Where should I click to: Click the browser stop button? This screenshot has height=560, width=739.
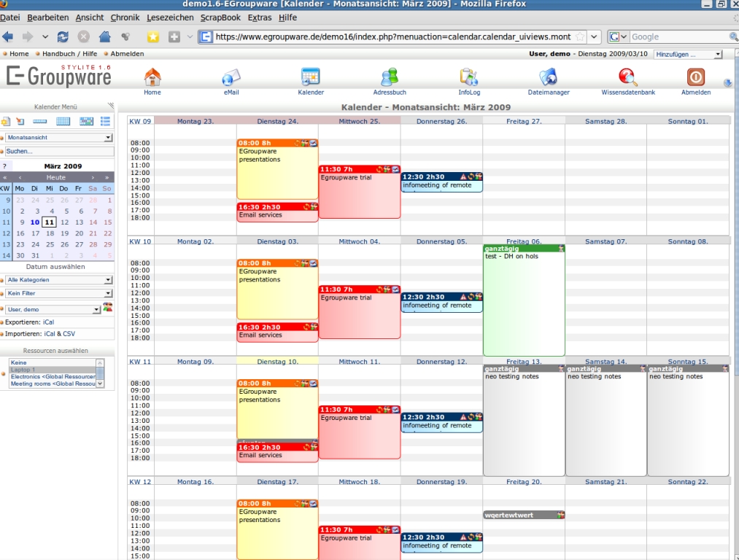coord(83,36)
